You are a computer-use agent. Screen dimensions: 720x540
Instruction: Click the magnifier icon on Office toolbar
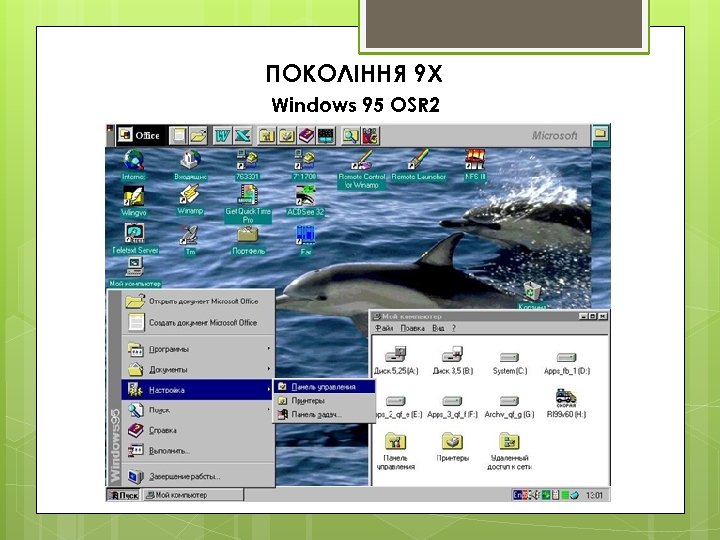(x=350, y=135)
